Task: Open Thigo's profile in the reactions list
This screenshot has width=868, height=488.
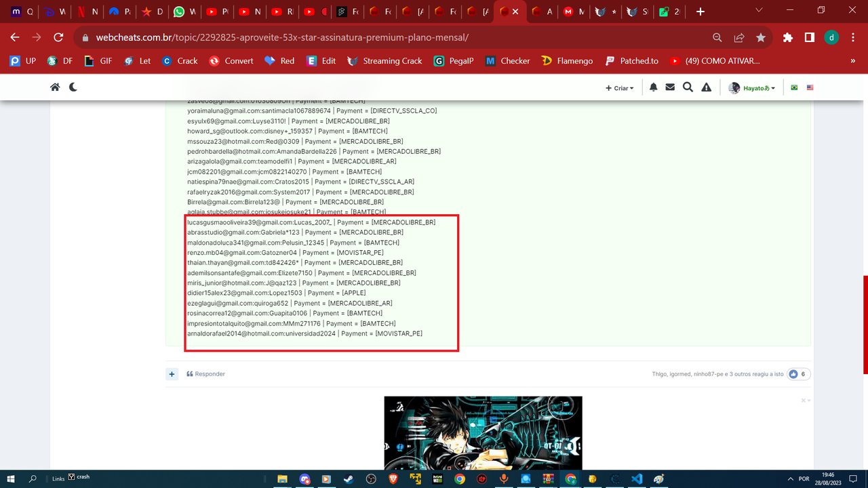Action: 660,374
